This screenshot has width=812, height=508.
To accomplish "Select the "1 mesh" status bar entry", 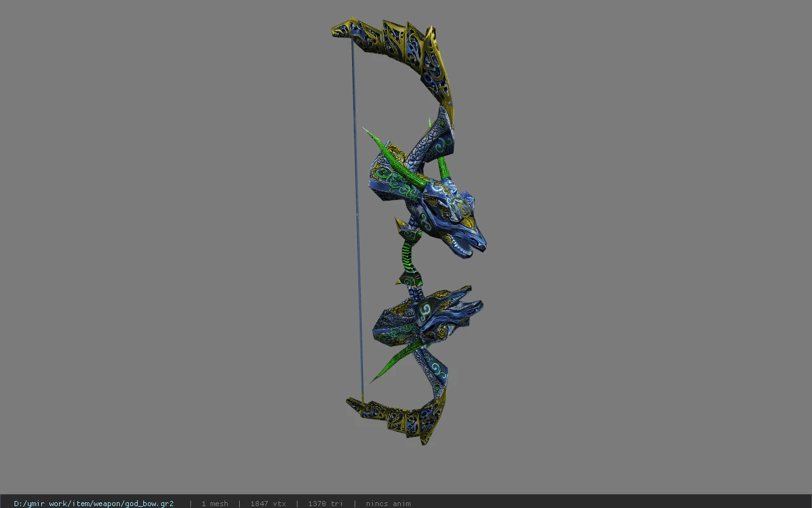I will [214, 504].
